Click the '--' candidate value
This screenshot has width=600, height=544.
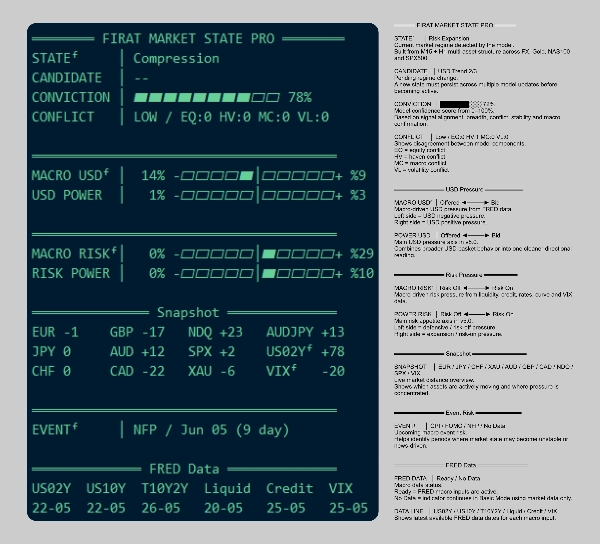pos(141,78)
